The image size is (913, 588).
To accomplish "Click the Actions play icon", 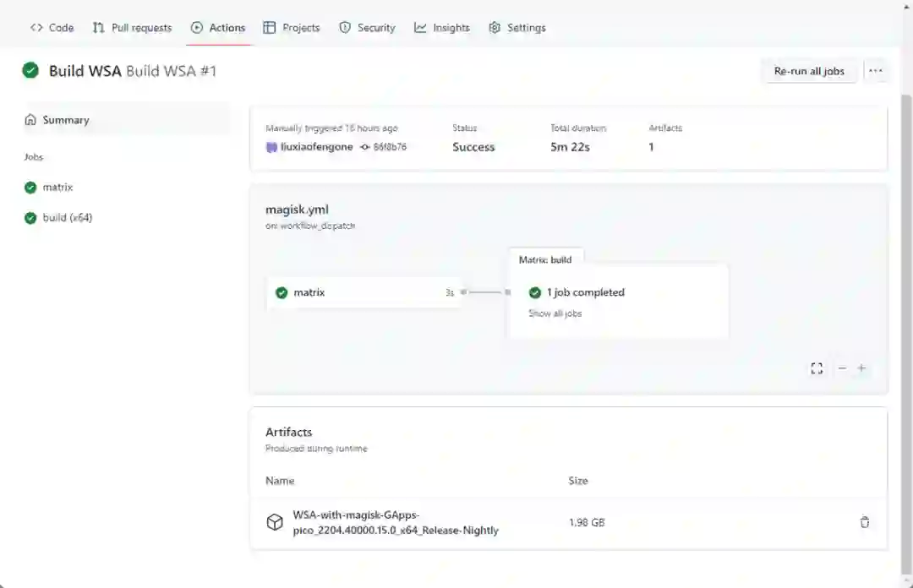I will pos(197,27).
